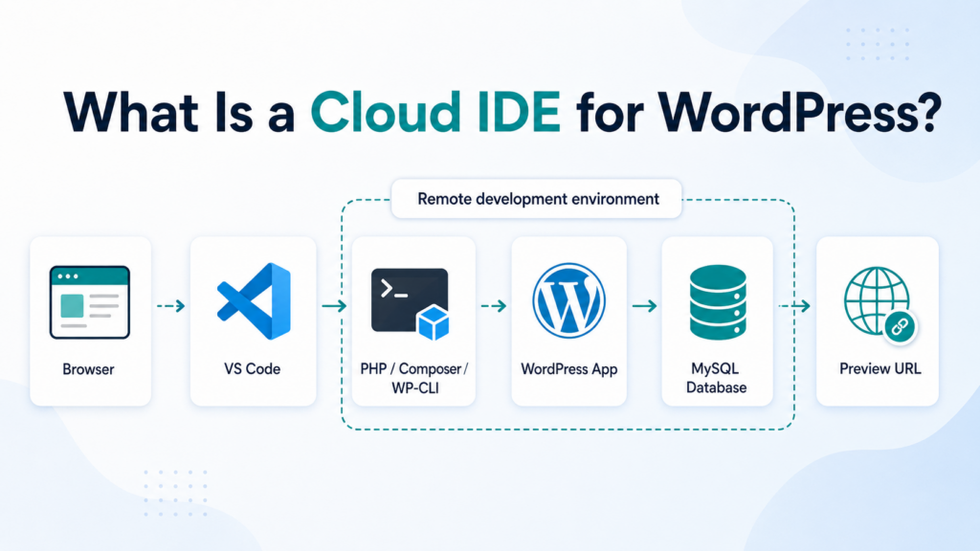Select the 'Preview URL' label text

(x=880, y=368)
